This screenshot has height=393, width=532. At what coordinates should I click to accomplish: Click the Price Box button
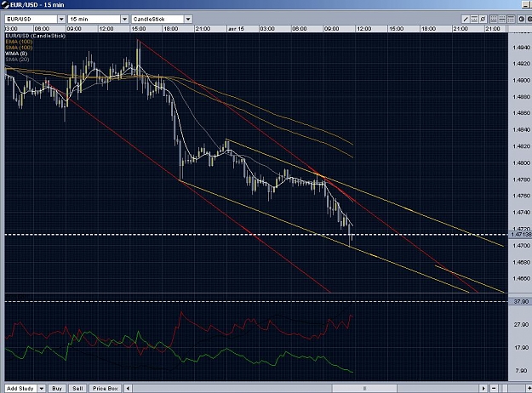[x=105, y=389]
